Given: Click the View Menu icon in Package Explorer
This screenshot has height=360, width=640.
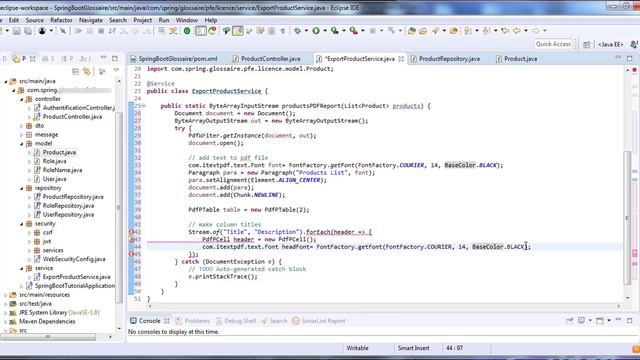Looking at the screenshot, I should [116, 71].
